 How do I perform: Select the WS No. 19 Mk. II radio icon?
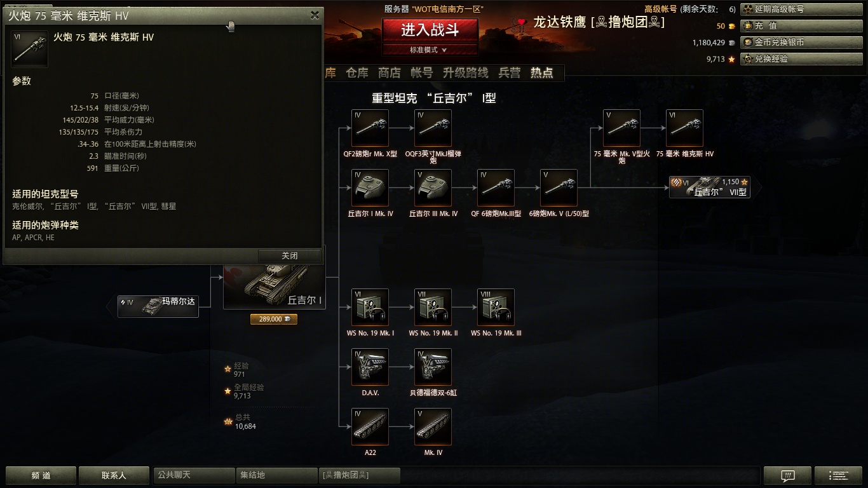click(x=433, y=307)
